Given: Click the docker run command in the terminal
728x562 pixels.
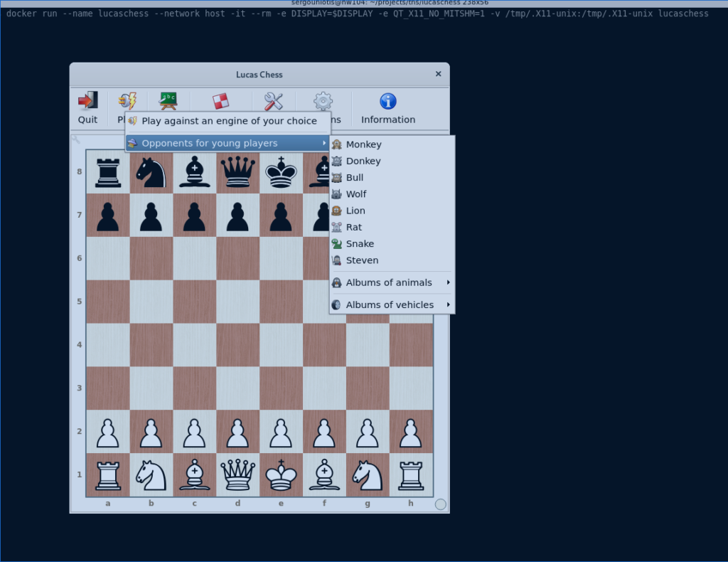Looking at the screenshot, I should pyautogui.click(x=357, y=14).
